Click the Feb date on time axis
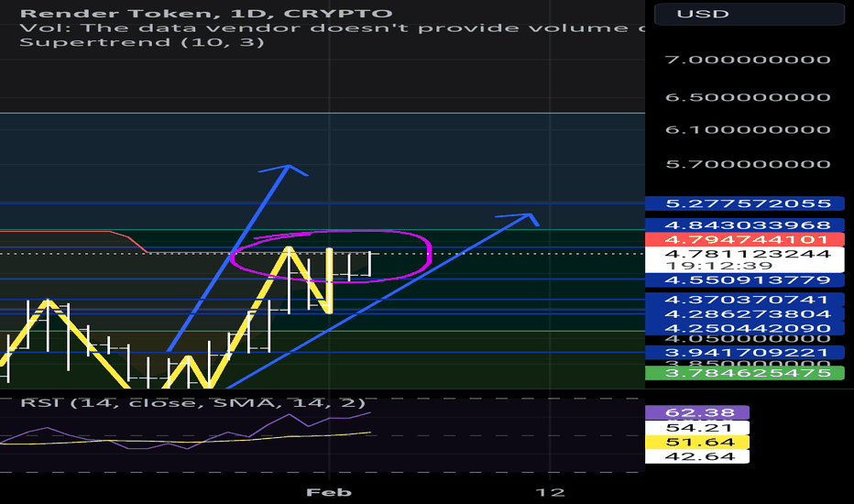This screenshot has width=854, height=504. click(329, 493)
